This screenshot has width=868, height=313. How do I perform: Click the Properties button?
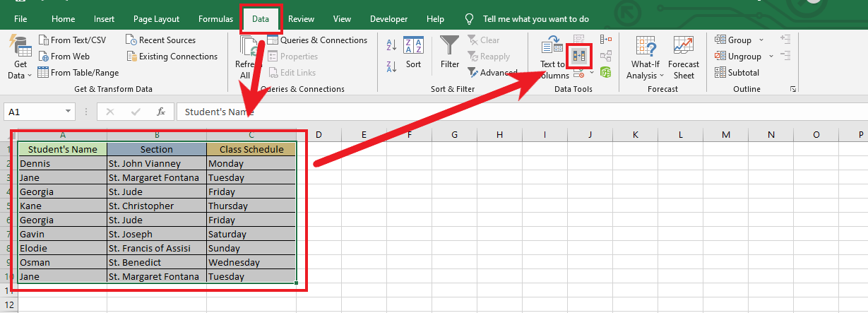(x=293, y=57)
